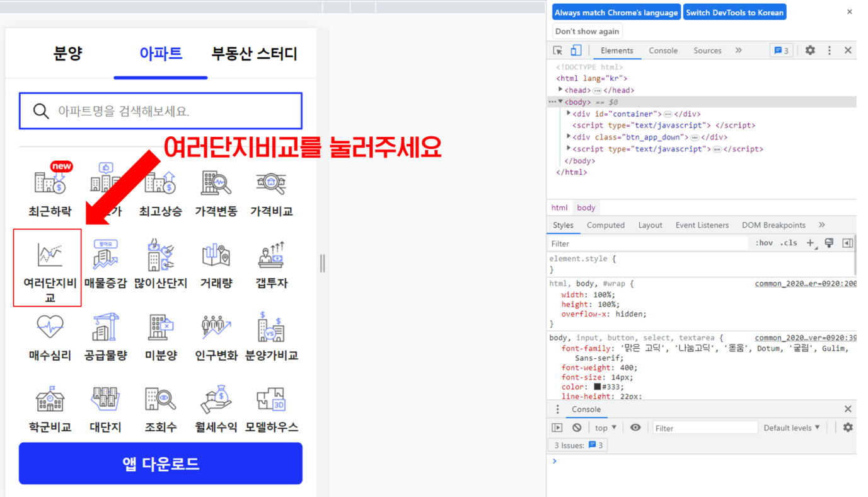Click Always match Chrome's language
This screenshot has width=868, height=497.
coord(616,13)
